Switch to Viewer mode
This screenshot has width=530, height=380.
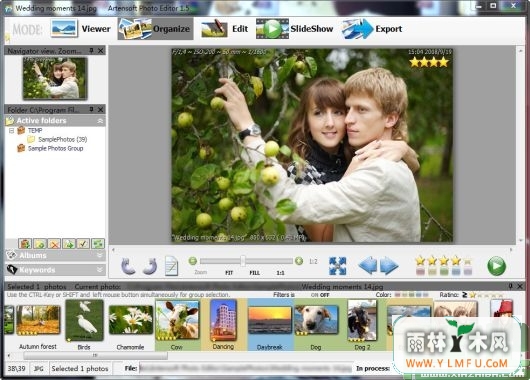81,29
